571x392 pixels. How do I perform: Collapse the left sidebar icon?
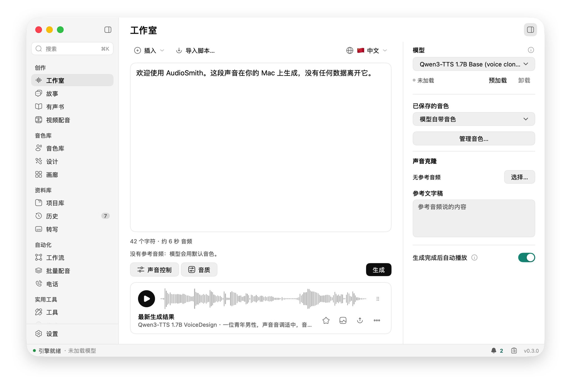(x=108, y=30)
